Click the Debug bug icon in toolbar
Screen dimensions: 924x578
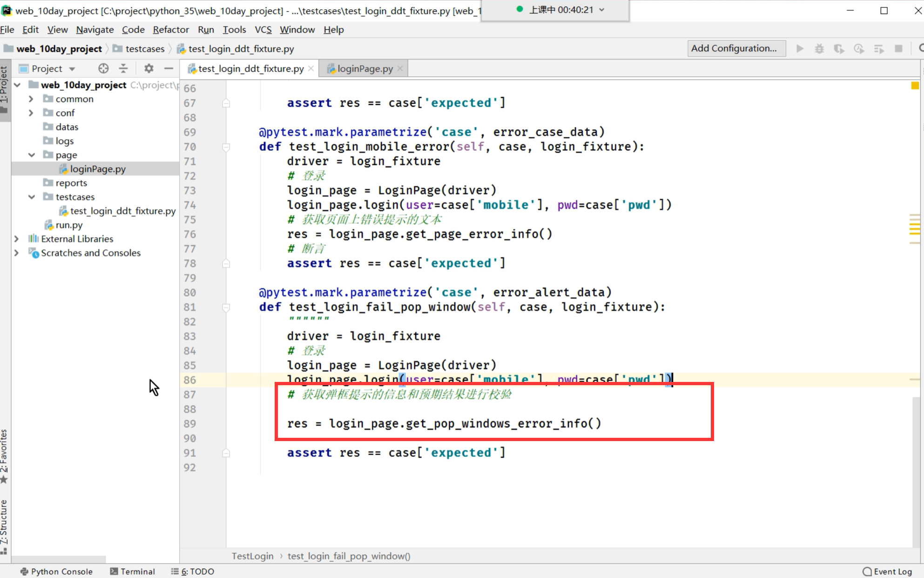click(x=819, y=48)
